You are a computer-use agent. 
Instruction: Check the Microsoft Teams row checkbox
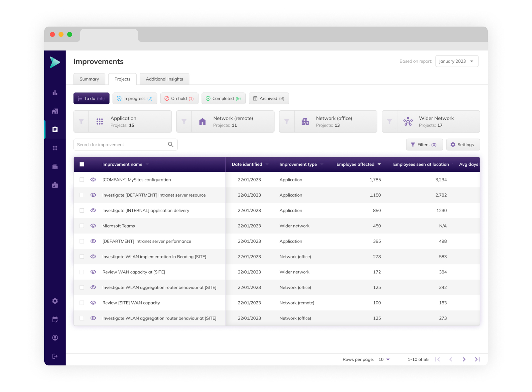82,226
